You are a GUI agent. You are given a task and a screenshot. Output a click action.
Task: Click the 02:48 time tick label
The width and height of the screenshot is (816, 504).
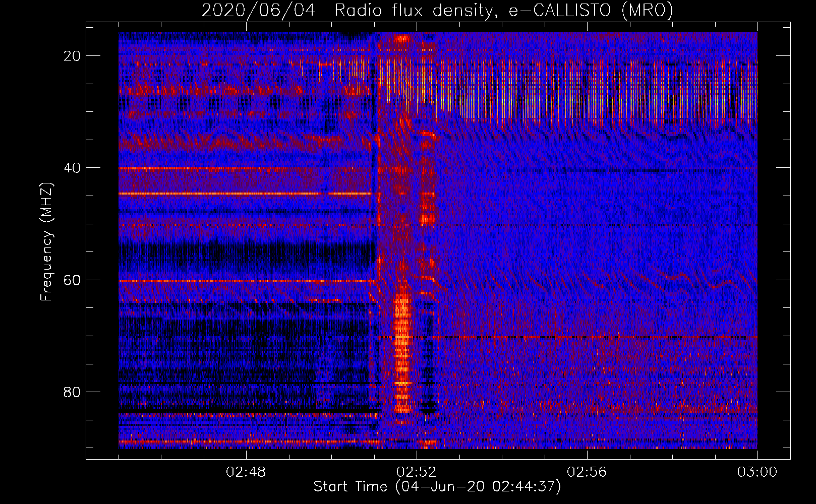[246, 472]
